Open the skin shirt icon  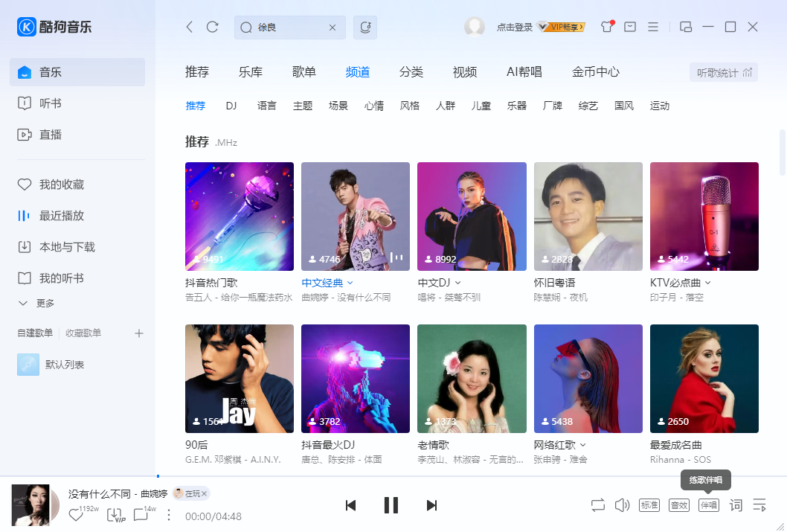(607, 27)
